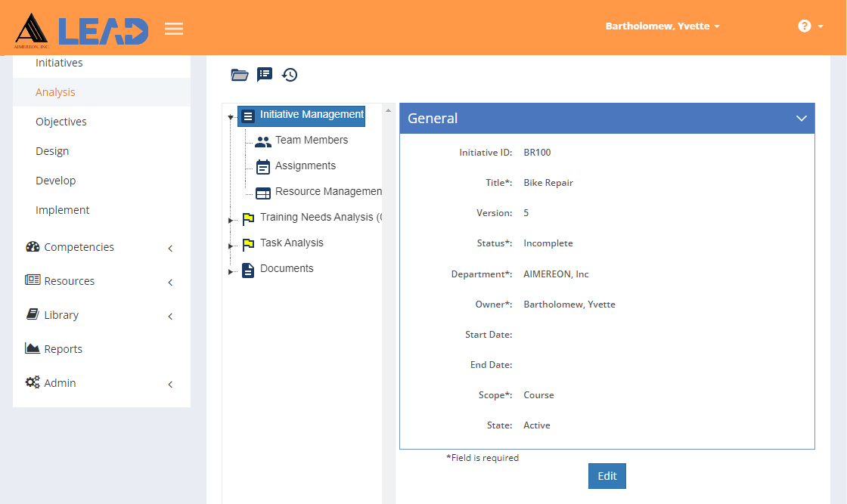Expand the Training Needs Analysis node arrow

(x=231, y=220)
